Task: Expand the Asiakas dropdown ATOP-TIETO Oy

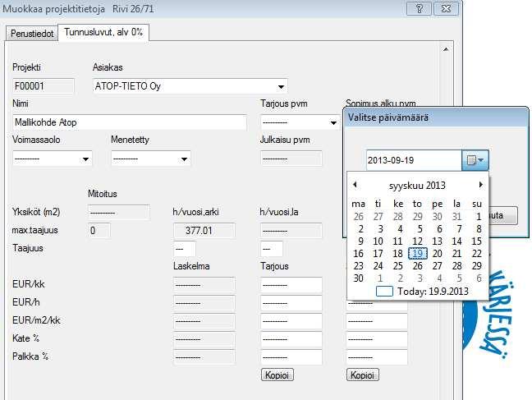Action: coord(281,86)
